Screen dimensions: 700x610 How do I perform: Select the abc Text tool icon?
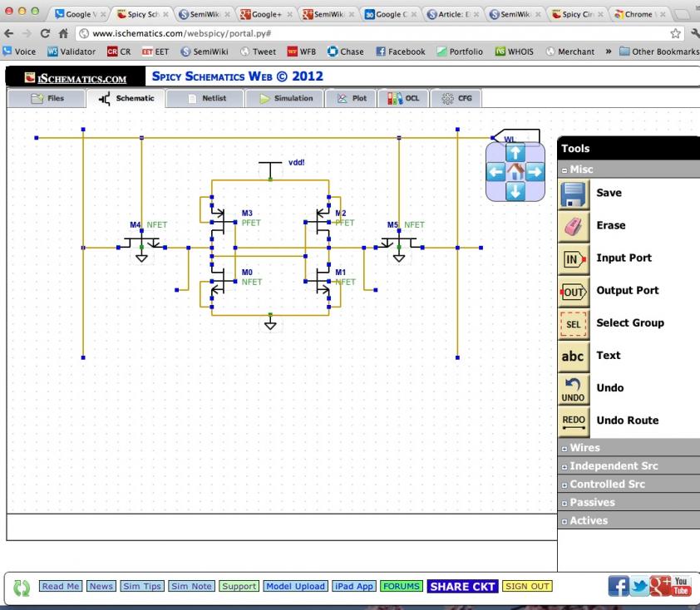tap(574, 357)
